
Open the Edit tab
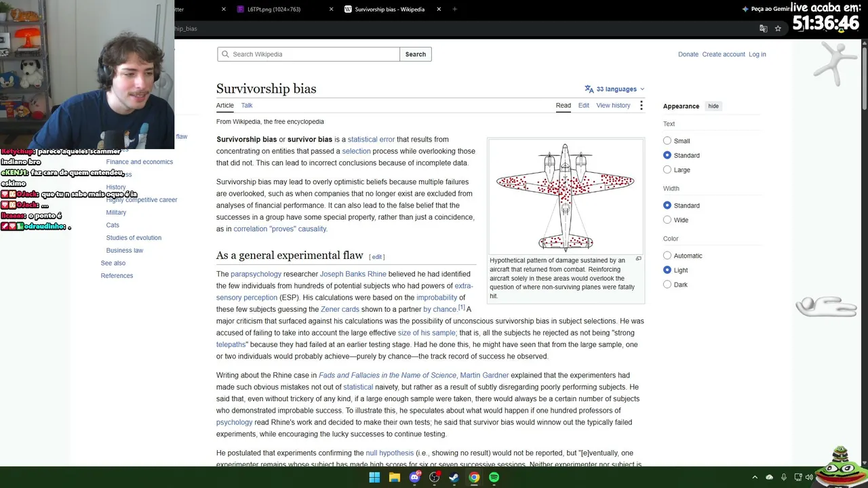pos(584,106)
